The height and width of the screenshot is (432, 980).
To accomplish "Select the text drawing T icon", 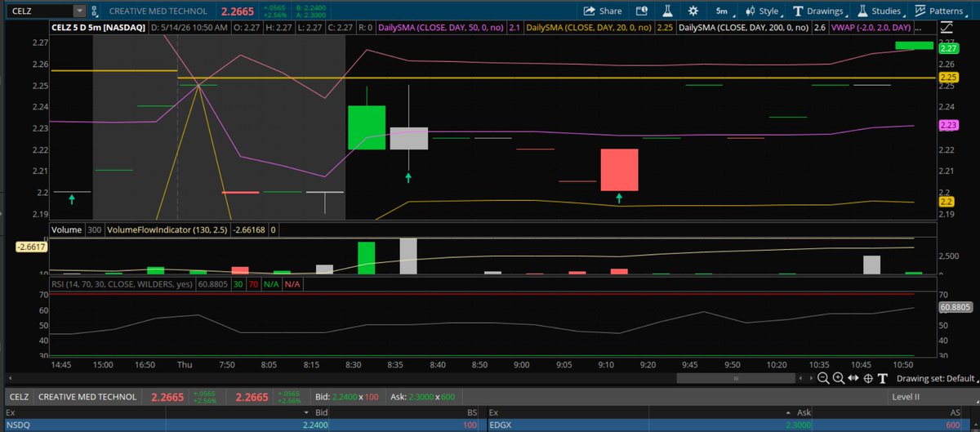I will pyautogui.click(x=882, y=378).
